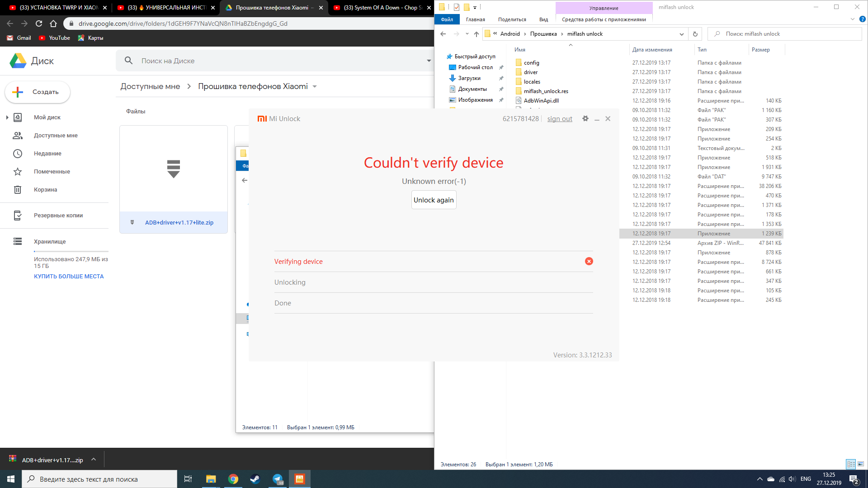The height and width of the screenshot is (488, 868).
Task: Open Помеченные in Drive sidebar
Action: click(52, 172)
